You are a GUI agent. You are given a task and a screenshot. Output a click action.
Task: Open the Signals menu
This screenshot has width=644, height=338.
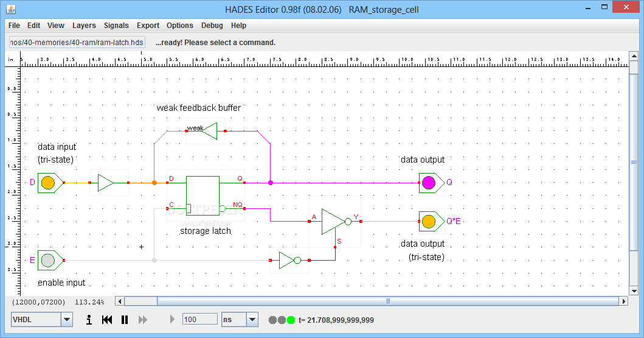coord(116,26)
